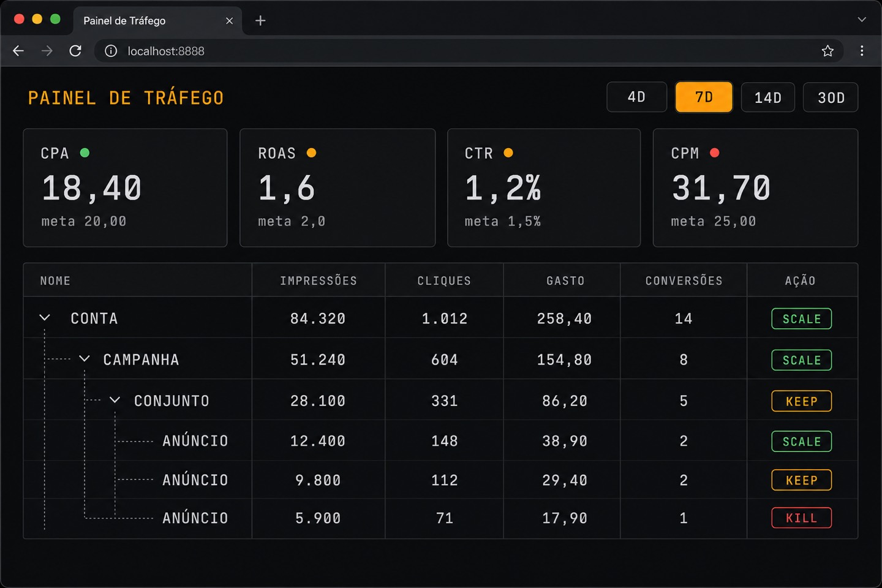882x588 pixels.
Task: Select the CONTA tree row label
Action: [x=94, y=318]
